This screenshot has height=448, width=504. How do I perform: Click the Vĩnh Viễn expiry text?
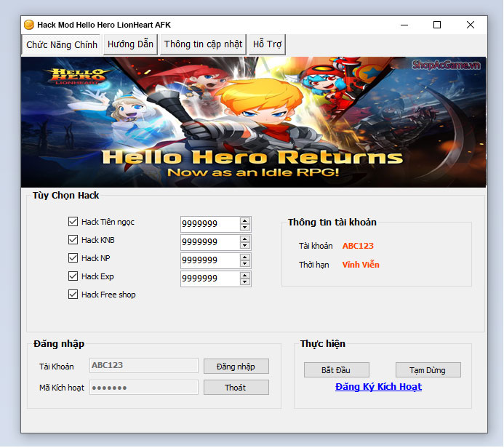tap(361, 265)
